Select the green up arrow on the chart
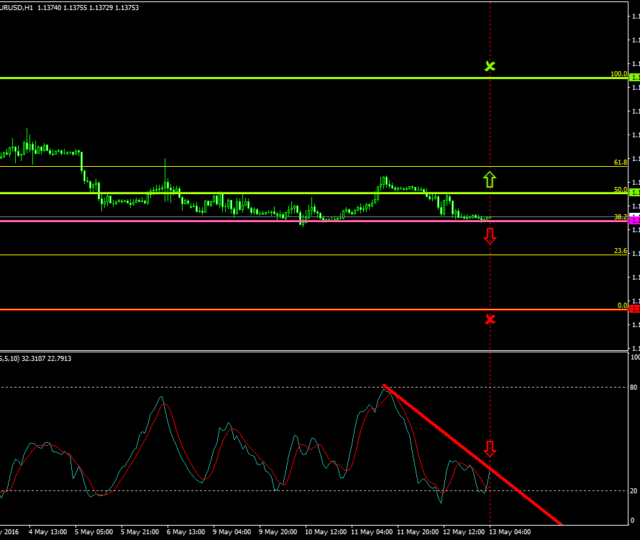The height and width of the screenshot is (540, 640). (x=490, y=180)
